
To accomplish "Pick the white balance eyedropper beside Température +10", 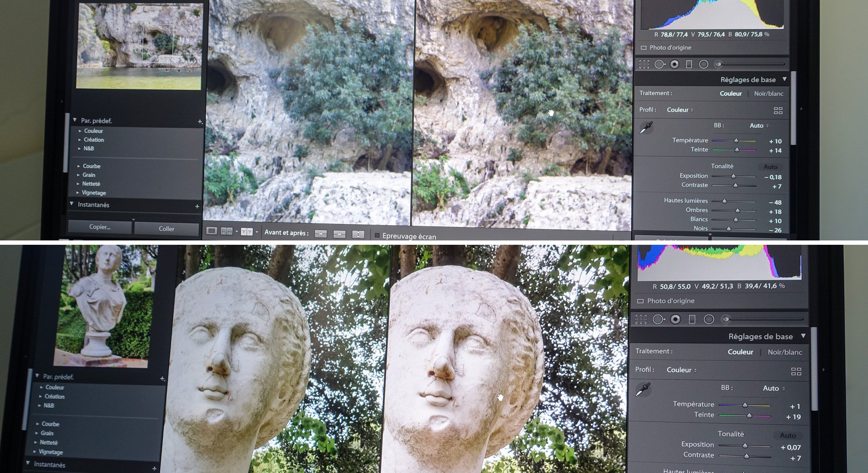I will pos(646,127).
